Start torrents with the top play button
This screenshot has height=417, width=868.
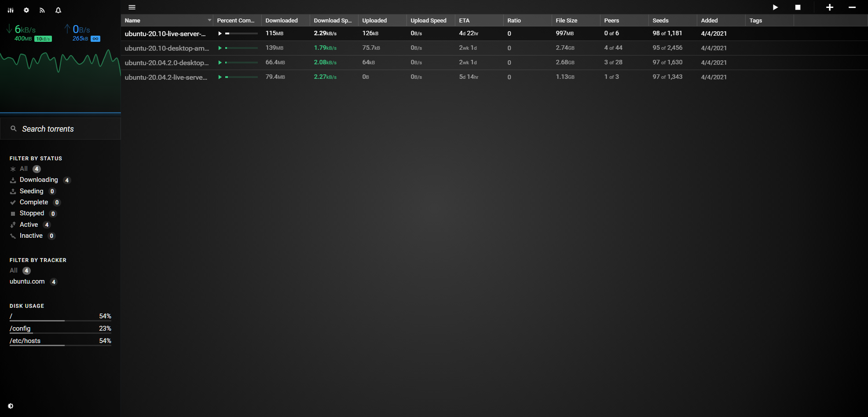[x=775, y=7]
